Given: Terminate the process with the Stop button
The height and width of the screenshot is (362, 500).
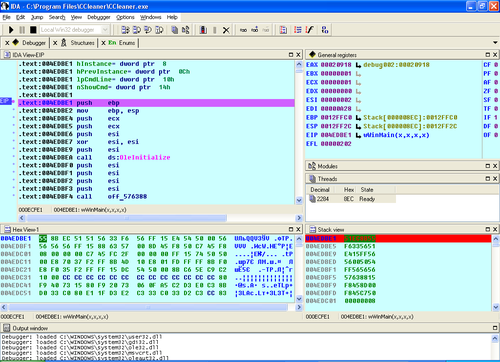Looking at the screenshot, I should click(x=33, y=30).
